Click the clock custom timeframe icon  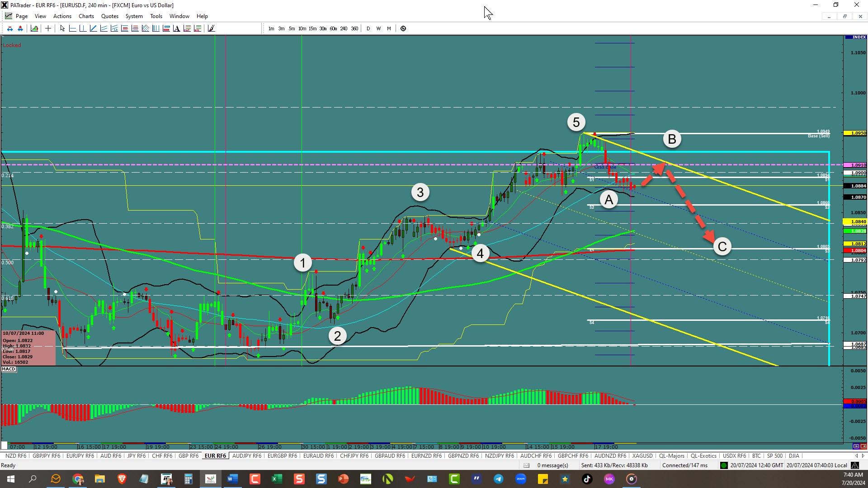(403, 28)
